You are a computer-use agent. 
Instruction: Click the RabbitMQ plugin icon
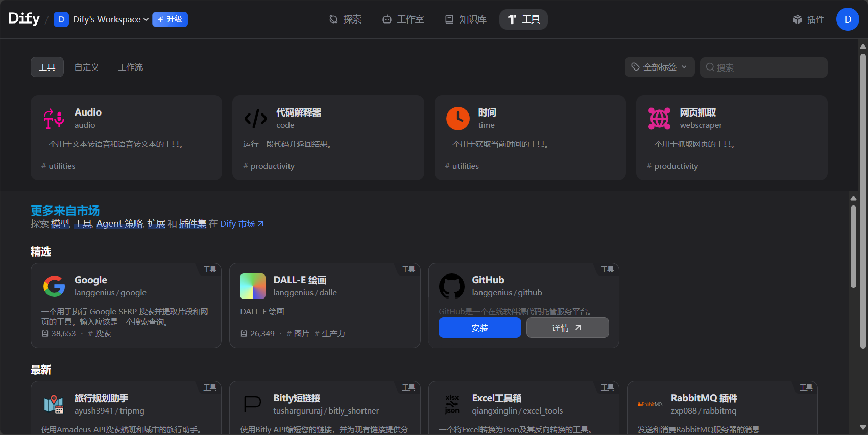click(x=650, y=404)
